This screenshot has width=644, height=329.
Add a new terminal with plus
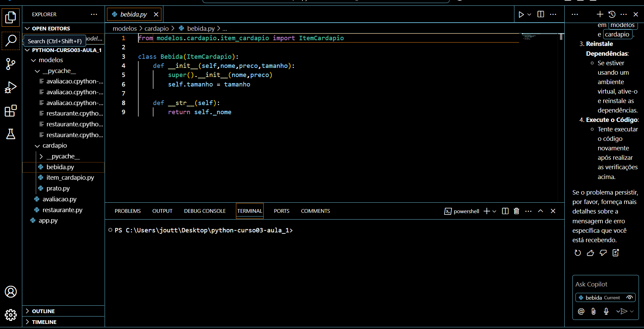click(487, 211)
